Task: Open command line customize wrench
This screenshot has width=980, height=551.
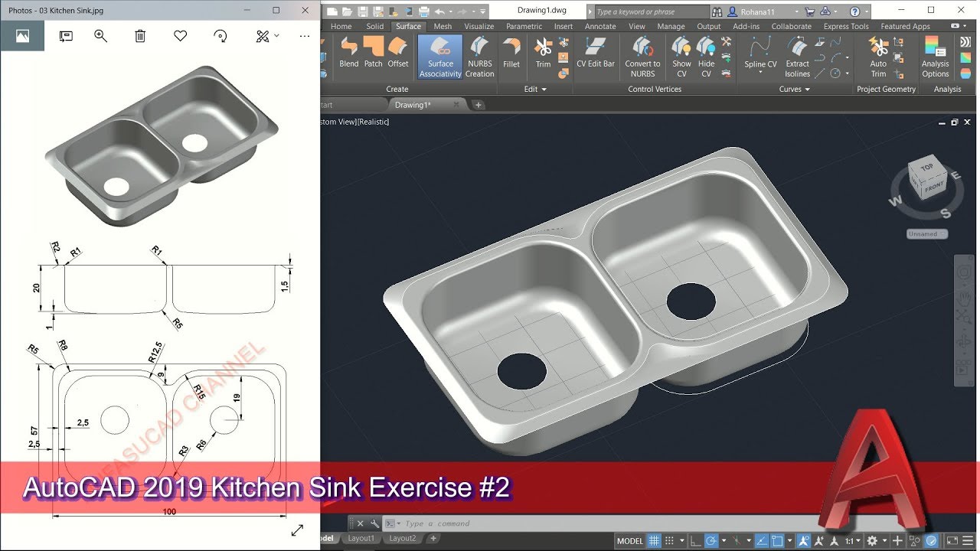Action: 374,523
